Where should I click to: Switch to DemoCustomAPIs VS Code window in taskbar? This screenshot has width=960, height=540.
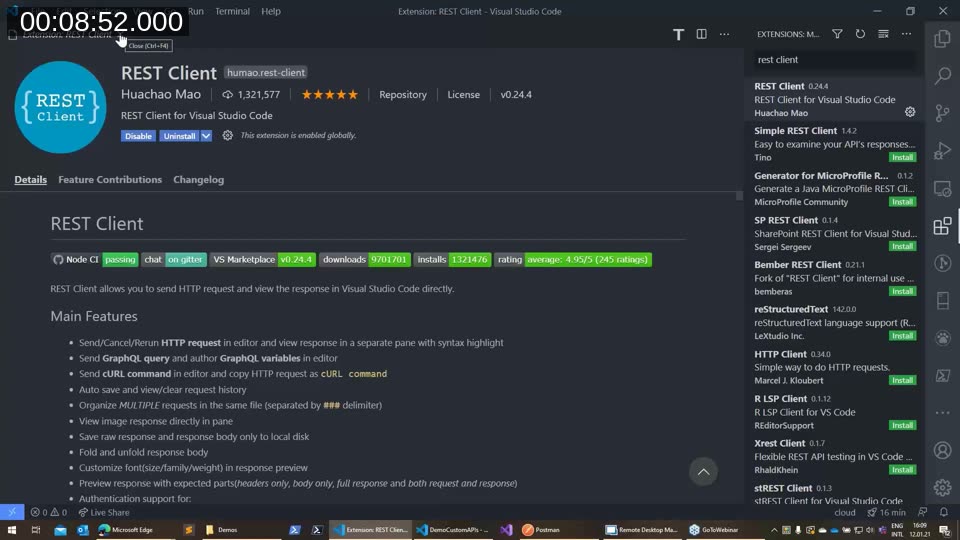click(452, 530)
